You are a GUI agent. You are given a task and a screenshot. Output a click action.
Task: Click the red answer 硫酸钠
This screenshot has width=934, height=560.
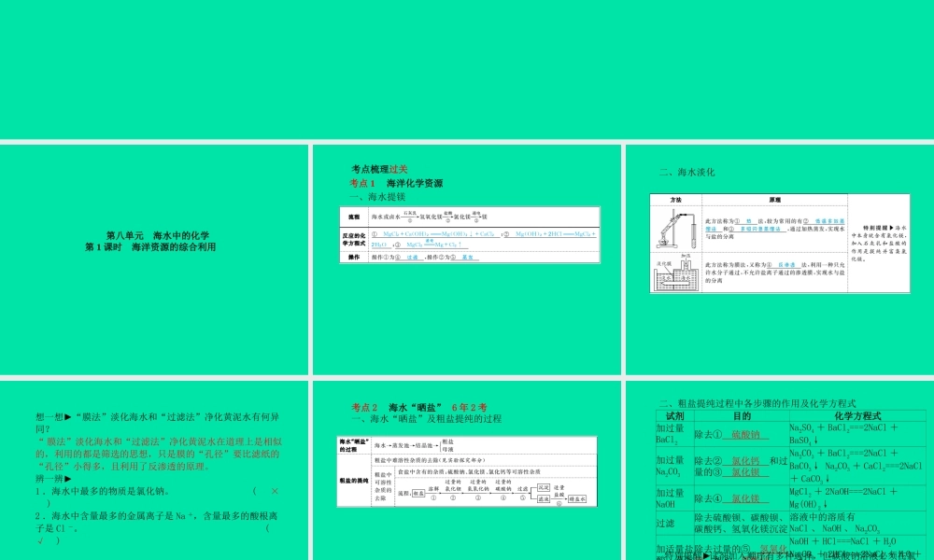[x=745, y=434]
